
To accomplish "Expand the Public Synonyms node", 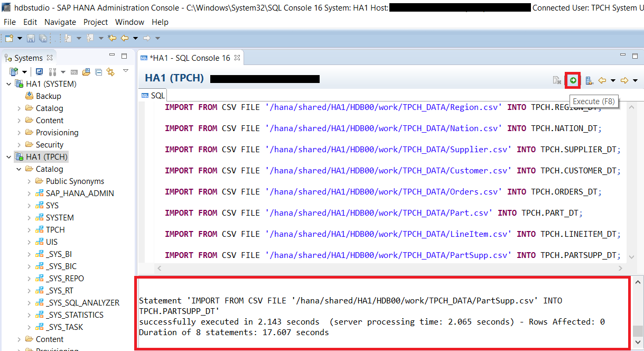I will tap(29, 181).
